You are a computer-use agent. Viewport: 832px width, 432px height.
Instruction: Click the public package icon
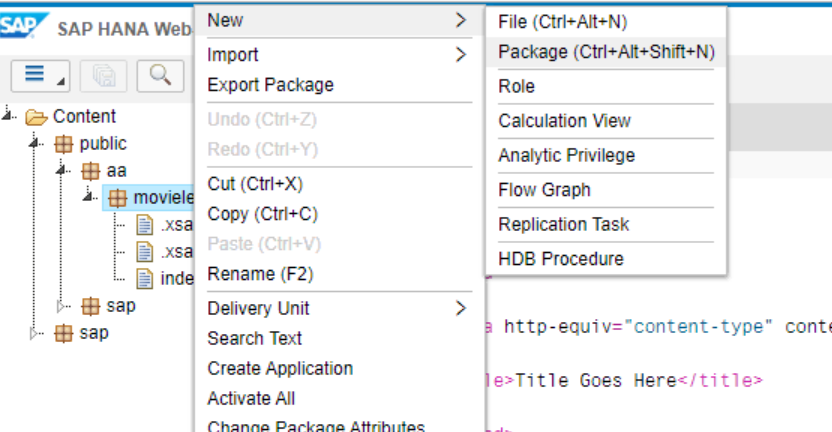(64, 144)
